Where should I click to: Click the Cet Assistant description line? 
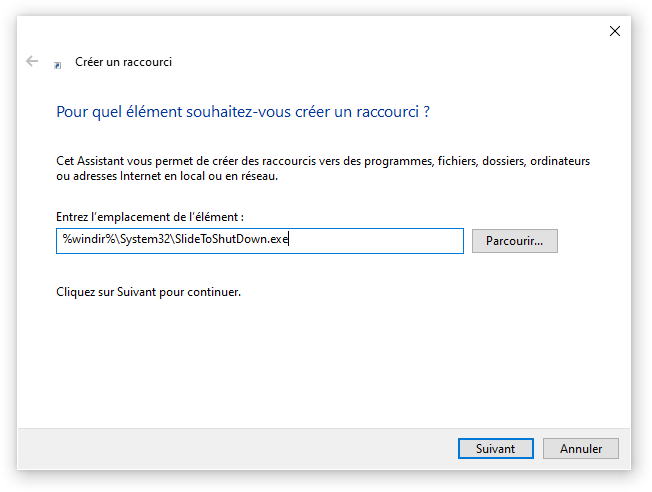pos(323,161)
